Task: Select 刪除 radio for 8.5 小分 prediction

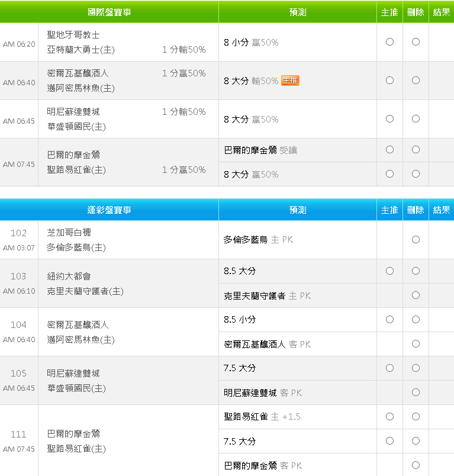Action: 416,319
